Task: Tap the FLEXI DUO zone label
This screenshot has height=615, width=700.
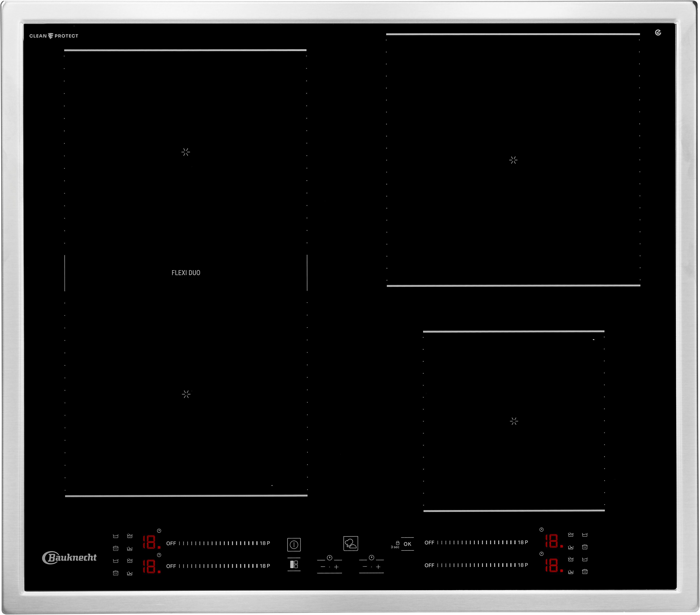Action: [186, 273]
